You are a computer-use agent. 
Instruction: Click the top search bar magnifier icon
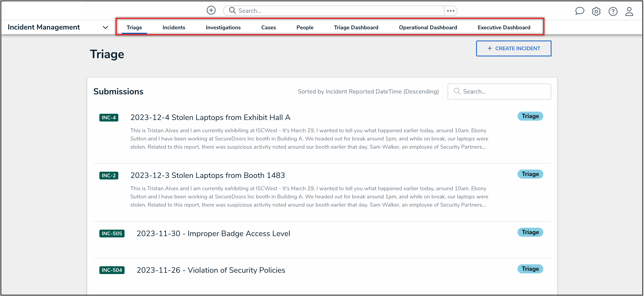coord(232,11)
